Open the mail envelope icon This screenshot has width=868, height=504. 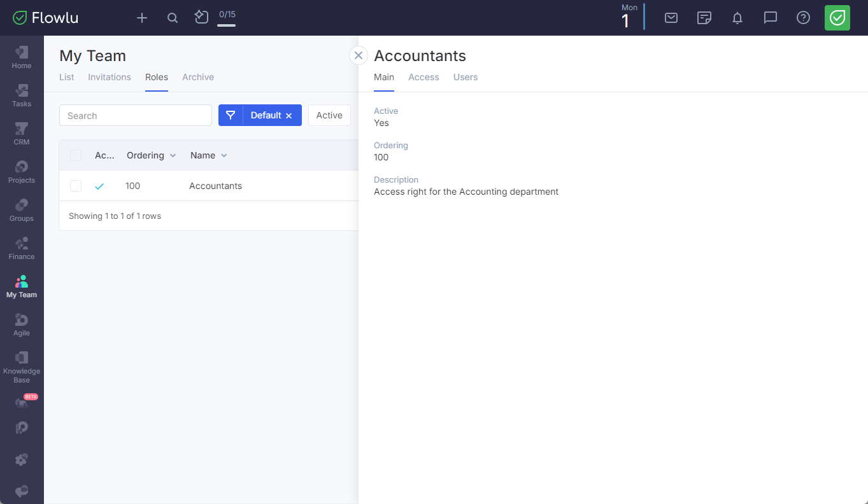[671, 18]
